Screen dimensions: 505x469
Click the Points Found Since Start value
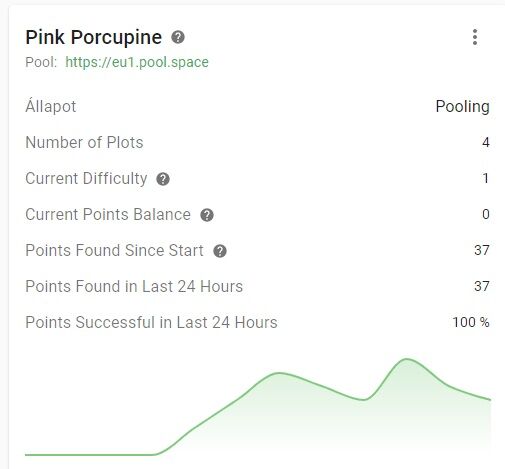pos(482,250)
